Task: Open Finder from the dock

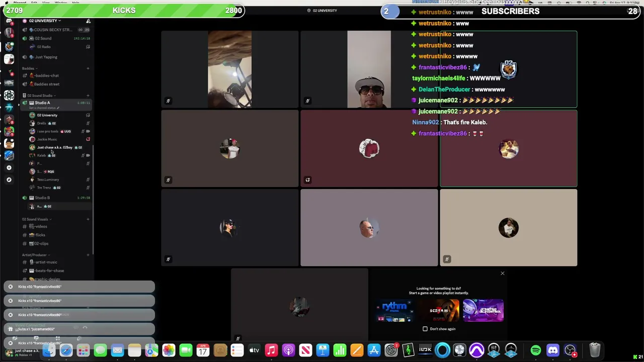Action: coord(49,350)
